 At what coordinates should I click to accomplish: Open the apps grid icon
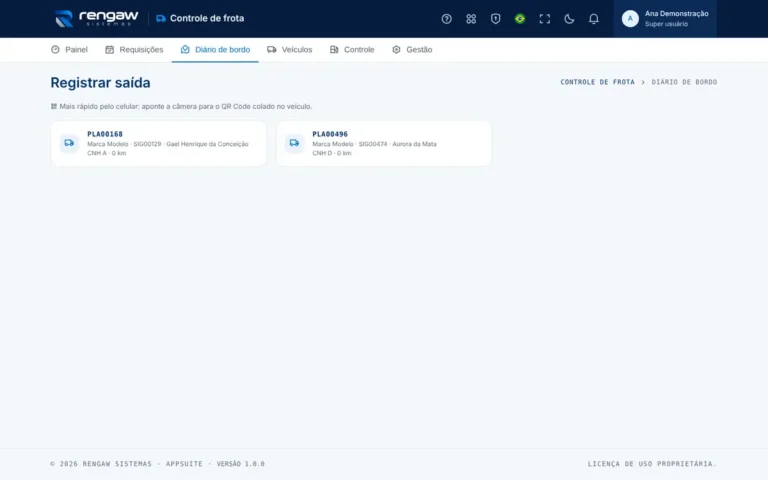(471, 19)
